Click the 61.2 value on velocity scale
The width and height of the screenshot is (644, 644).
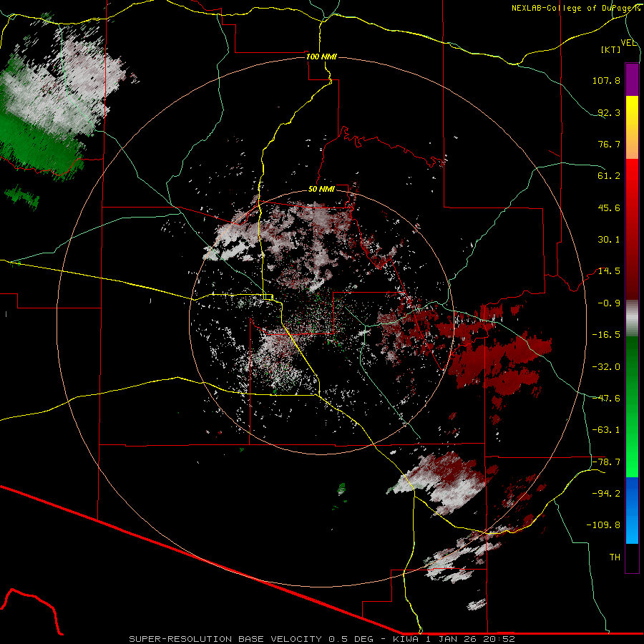pyautogui.click(x=609, y=176)
